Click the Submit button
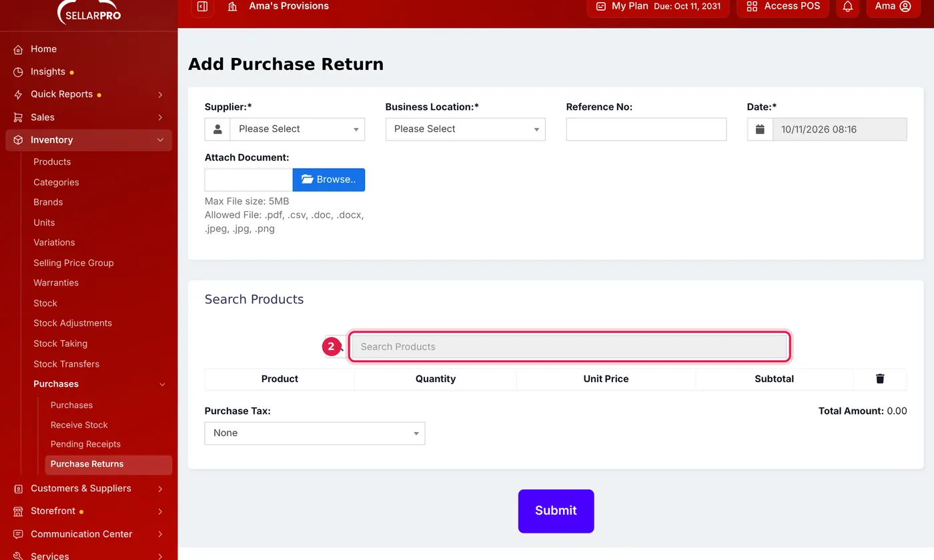 click(556, 511)
